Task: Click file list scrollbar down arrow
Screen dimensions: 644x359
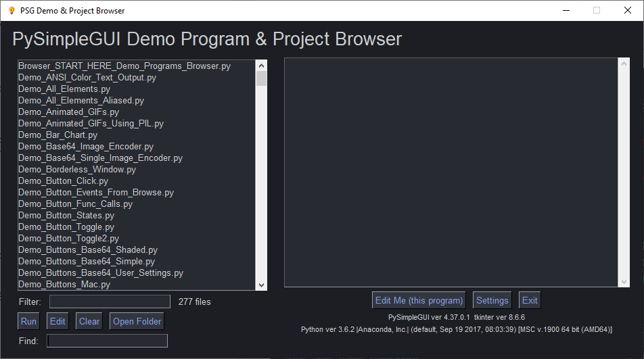Action: pos(261,285)
